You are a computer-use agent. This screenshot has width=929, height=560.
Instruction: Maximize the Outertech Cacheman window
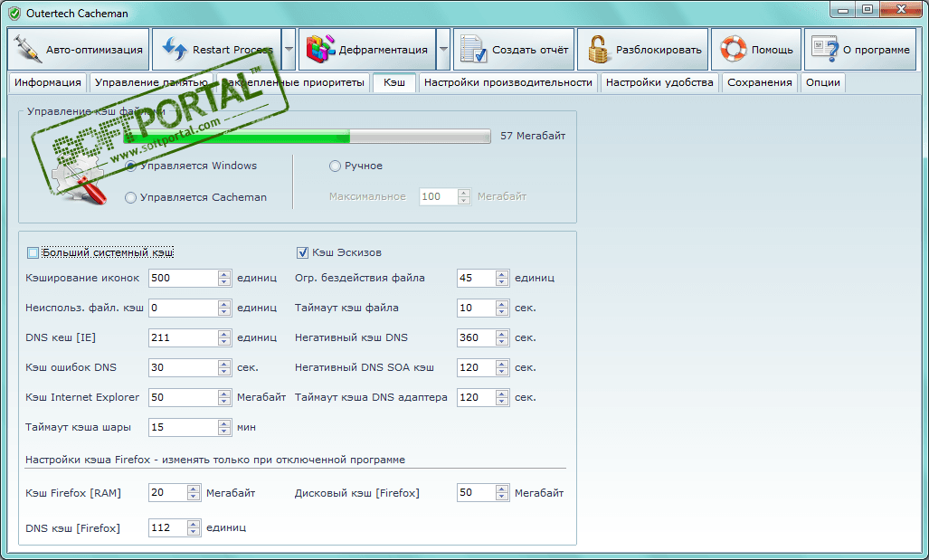pos(867,9)
